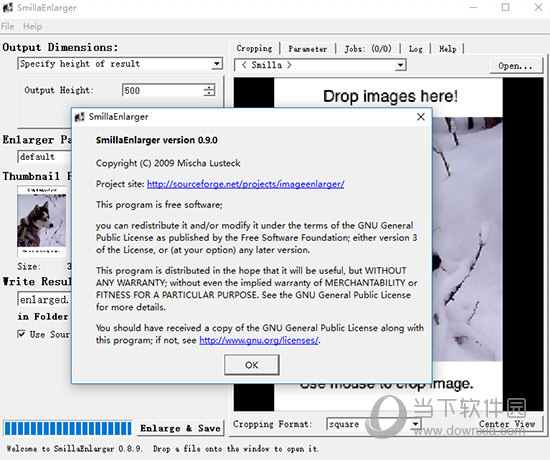Click the Enlarge & Save button
This screenshot has width=550, height=460.
pyautogui.click(x=180, y=428)
